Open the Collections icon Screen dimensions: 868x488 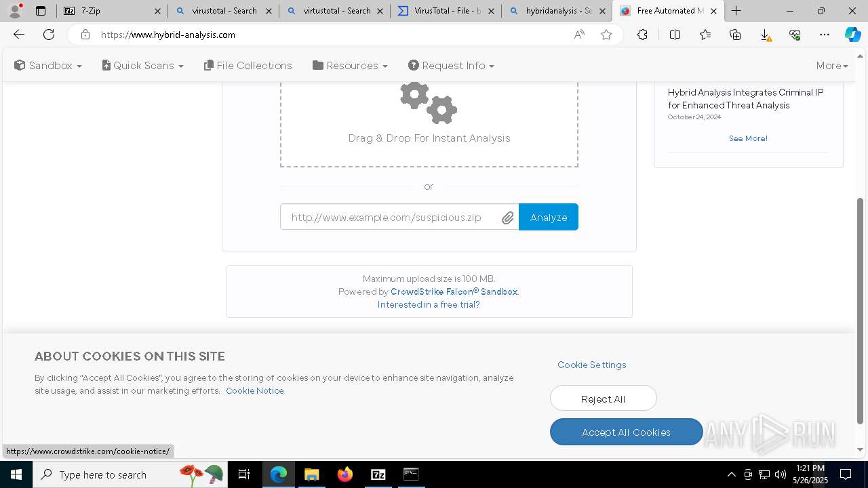pyautogui.click(x=735, y=35)
